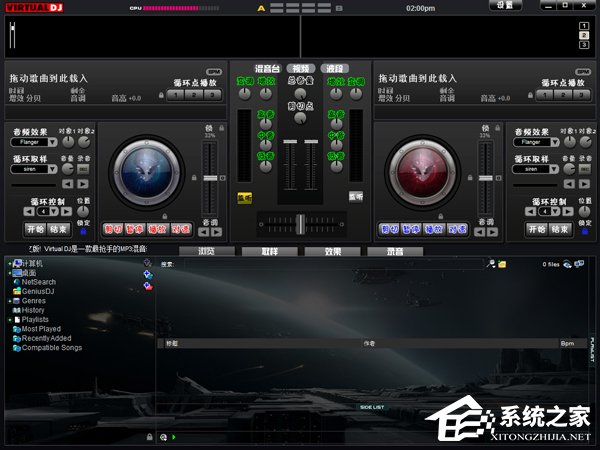Select waveform zoom level 3

(584, 45)
